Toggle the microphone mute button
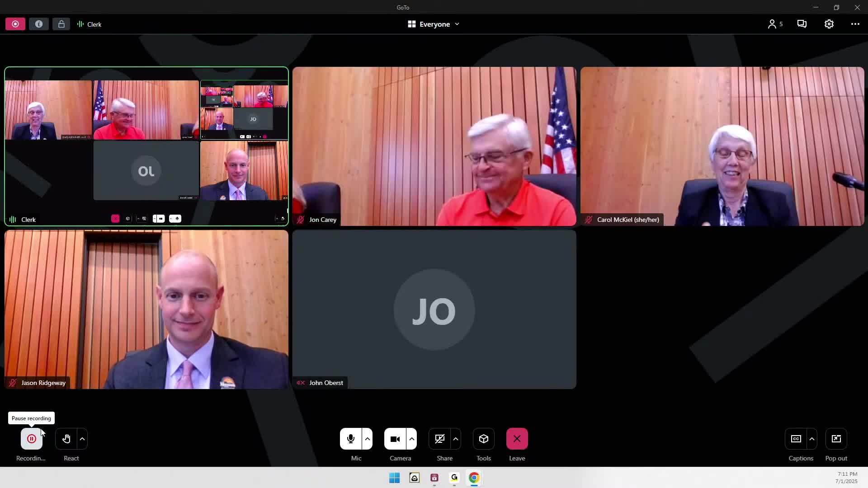The width and height of the screenshot is (868, 488). coord(350,439)
